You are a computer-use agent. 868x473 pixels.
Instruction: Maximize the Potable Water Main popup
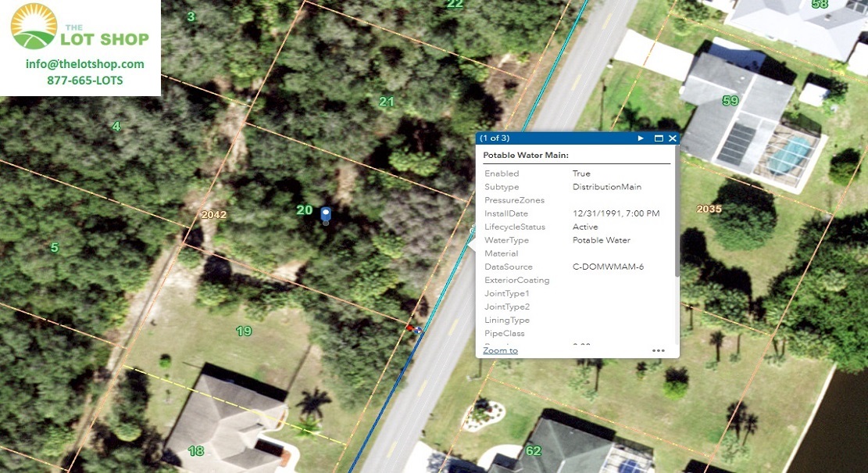click(659, 138)
